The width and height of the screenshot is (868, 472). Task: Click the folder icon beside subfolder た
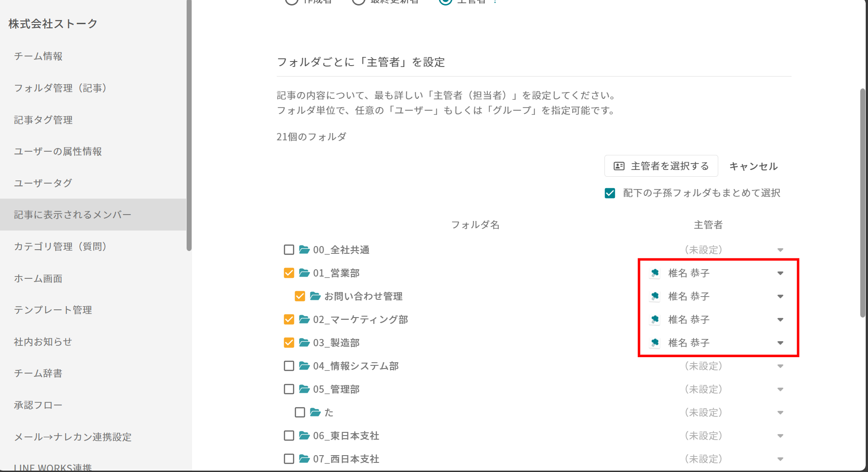coord(315,412)
